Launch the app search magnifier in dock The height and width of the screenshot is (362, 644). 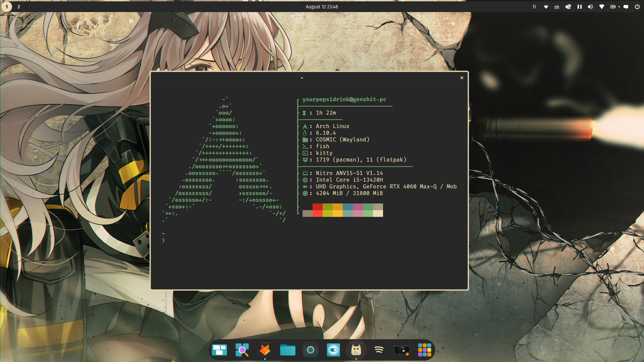click(x=242, y=350)
